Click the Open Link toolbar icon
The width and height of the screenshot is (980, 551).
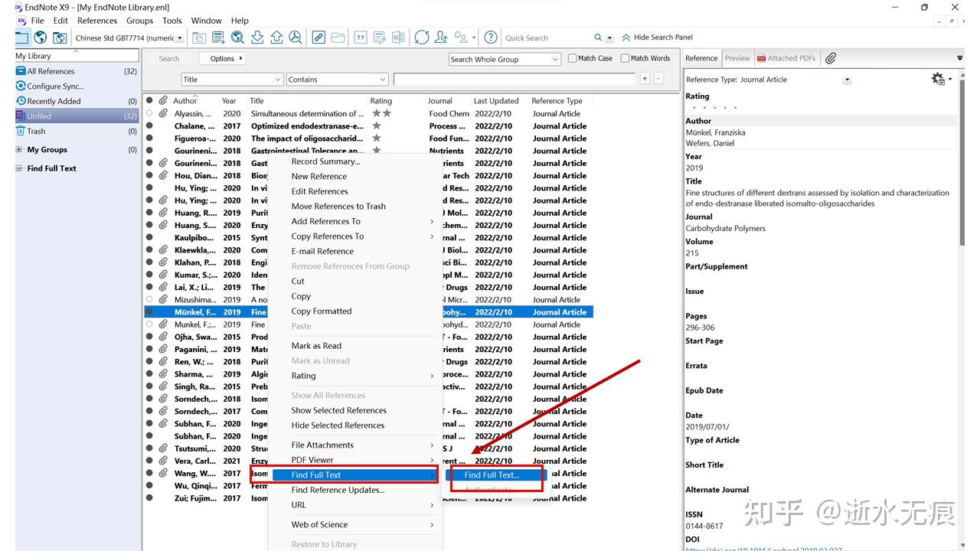(318, 37)
